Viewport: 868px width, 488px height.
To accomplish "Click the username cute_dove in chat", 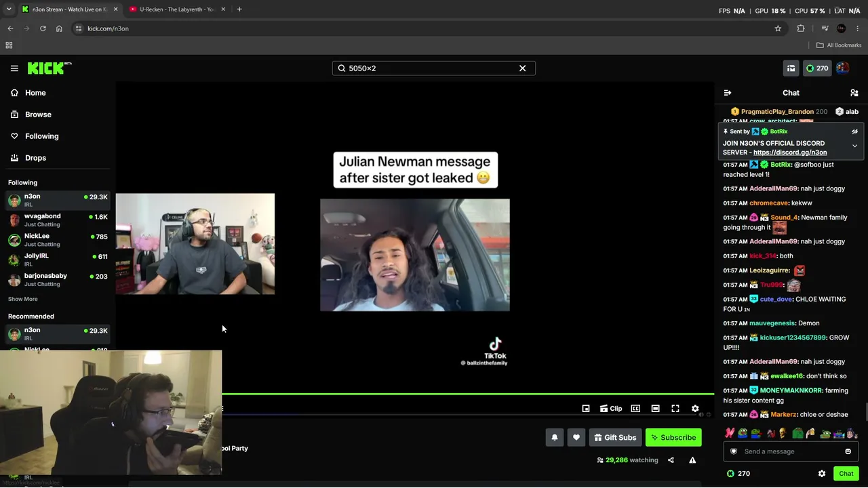I will 776,300.
